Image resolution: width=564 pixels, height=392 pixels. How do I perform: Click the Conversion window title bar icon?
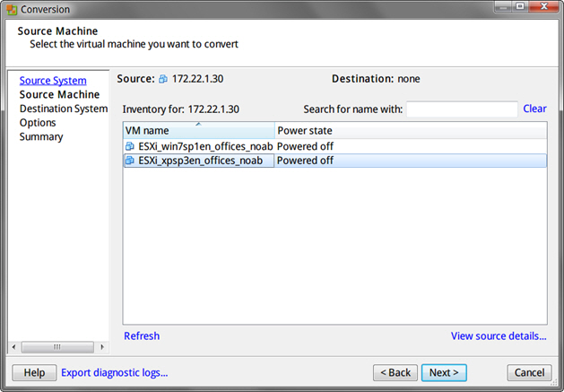[x=11, y=9]
